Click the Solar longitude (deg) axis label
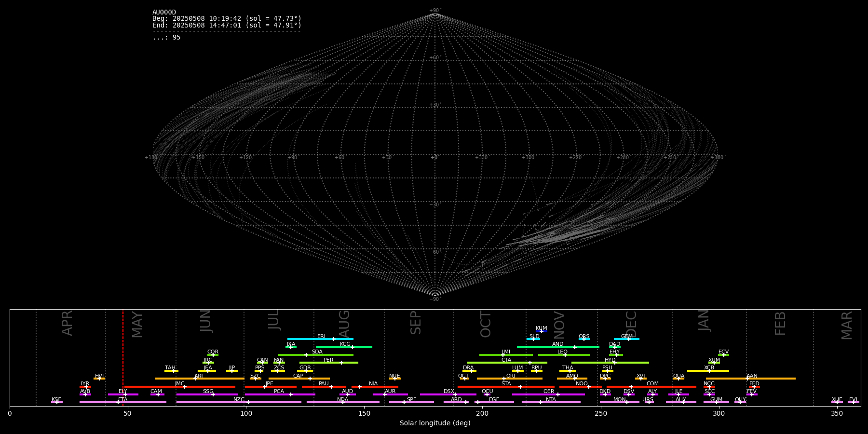This screenshot has height=434, width=868. point(435,423)
